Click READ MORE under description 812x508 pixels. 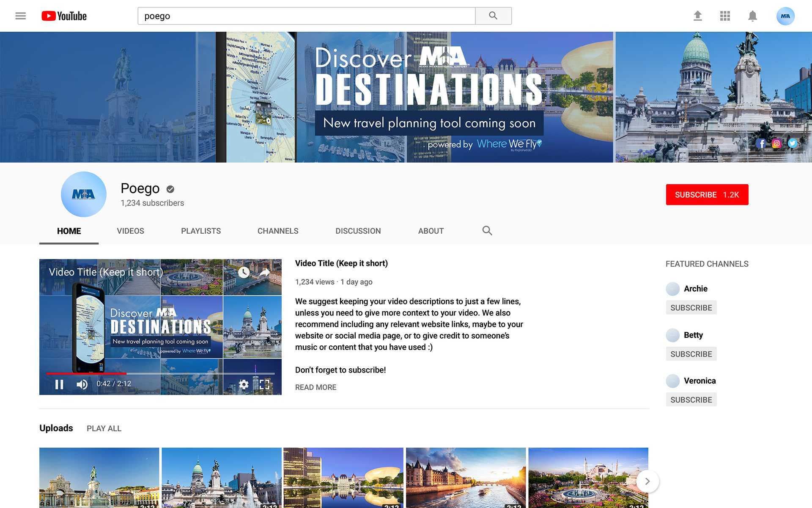[315, 387]
